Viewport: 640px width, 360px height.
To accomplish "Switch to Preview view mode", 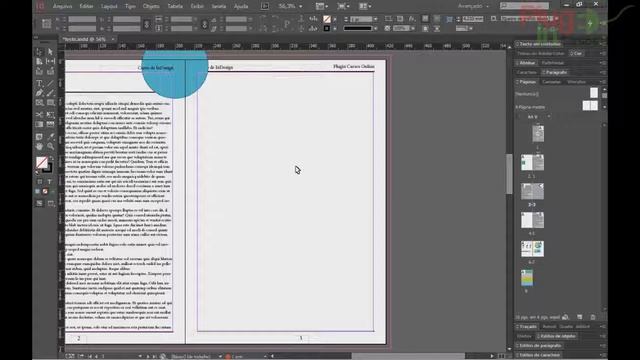I will tap(51, 203).
